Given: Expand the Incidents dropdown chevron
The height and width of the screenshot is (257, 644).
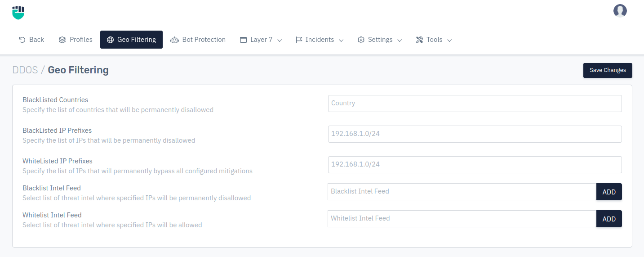Looking at the screenshot, I should 341,40.
